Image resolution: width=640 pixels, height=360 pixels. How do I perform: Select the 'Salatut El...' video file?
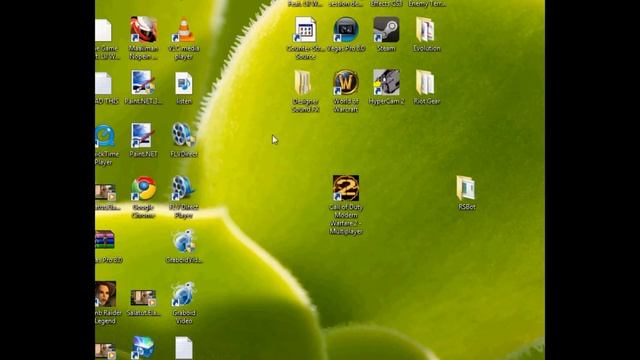tap(143, 298)
